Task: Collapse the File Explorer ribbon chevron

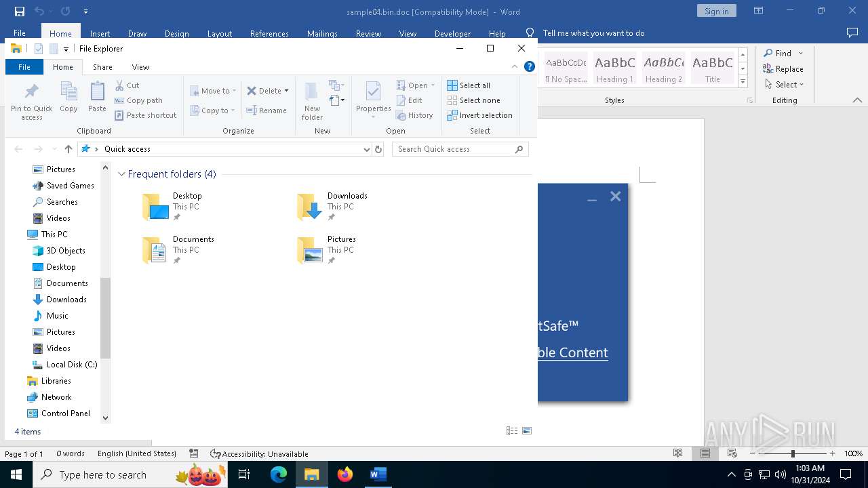Action: point(515,66)
